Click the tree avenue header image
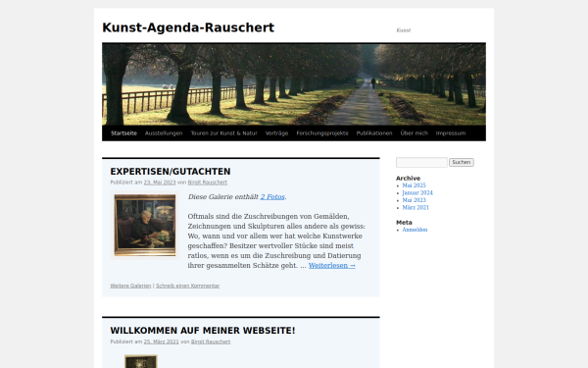Screen dimensions: 588x368 294,84
